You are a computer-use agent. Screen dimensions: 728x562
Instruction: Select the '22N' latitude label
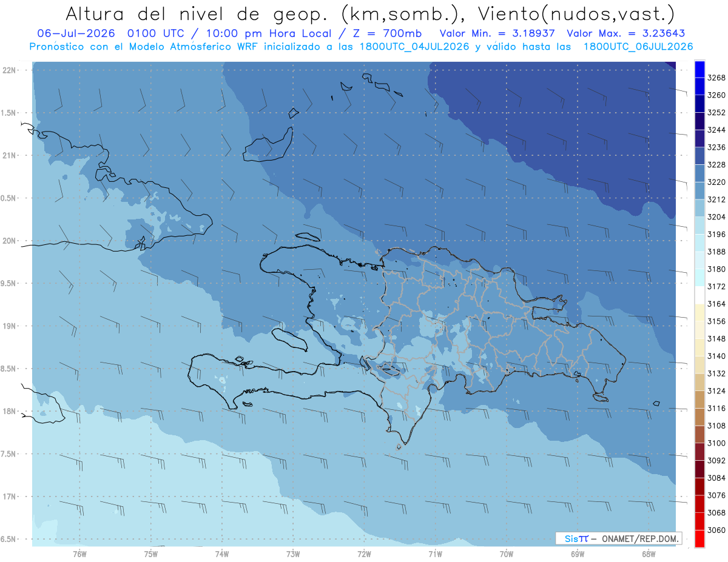click(x=9, y=70)
